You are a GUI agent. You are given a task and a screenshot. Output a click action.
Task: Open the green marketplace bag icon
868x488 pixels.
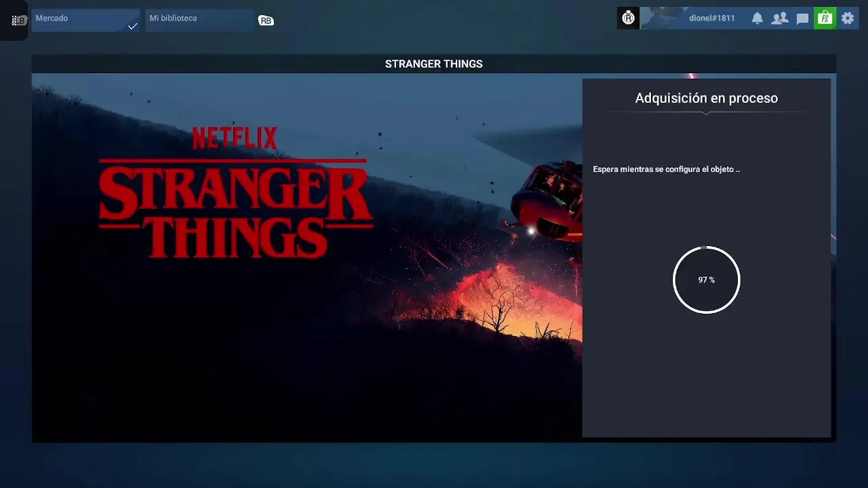point(825,18)
